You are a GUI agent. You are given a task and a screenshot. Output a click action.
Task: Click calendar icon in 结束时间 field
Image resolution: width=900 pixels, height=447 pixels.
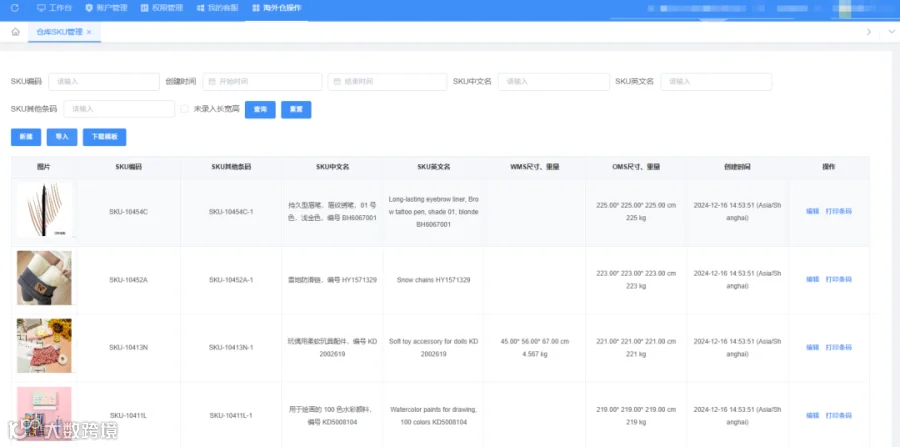[337, 81]
